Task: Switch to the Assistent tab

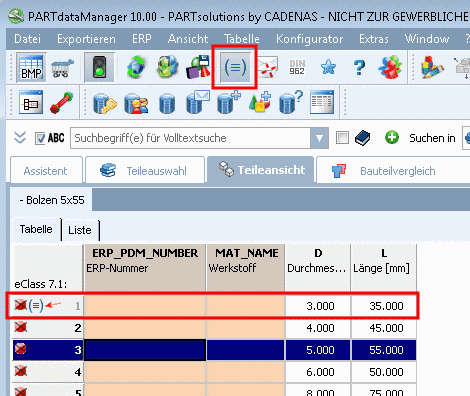Action: tap(46, 170)
